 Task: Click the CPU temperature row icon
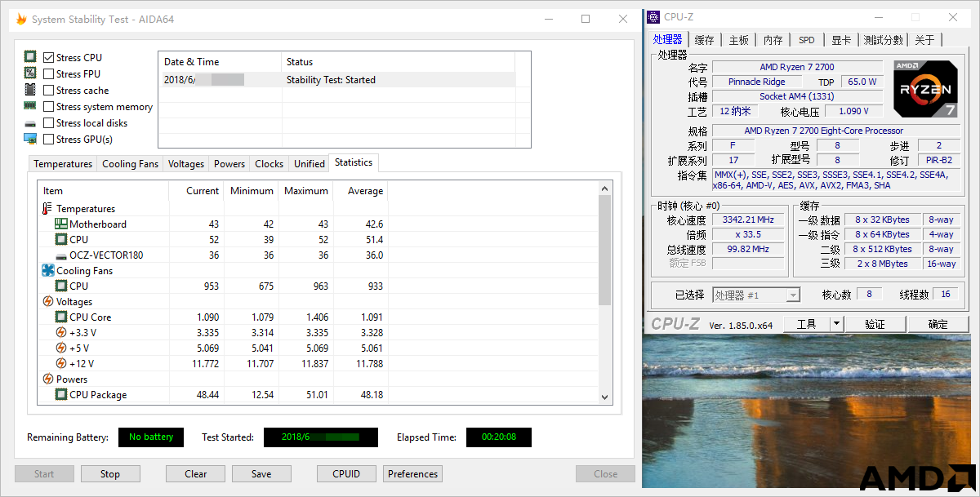(x=61, y=239)
